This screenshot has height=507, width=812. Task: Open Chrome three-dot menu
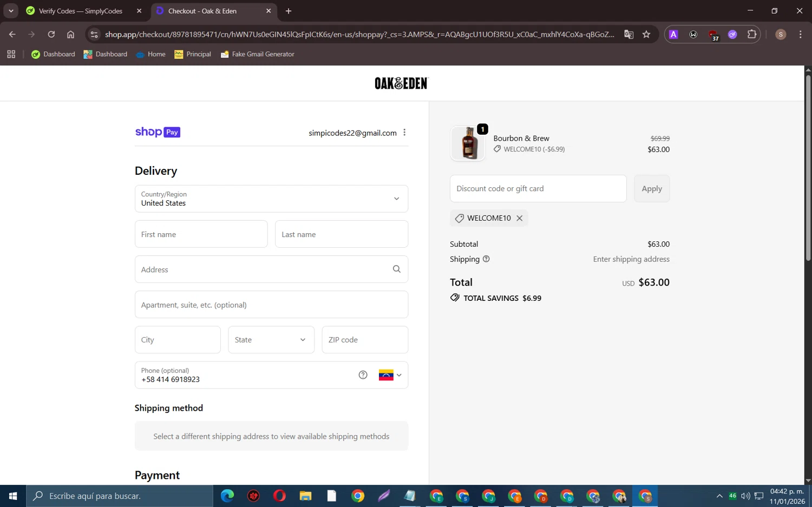[800, 34]
